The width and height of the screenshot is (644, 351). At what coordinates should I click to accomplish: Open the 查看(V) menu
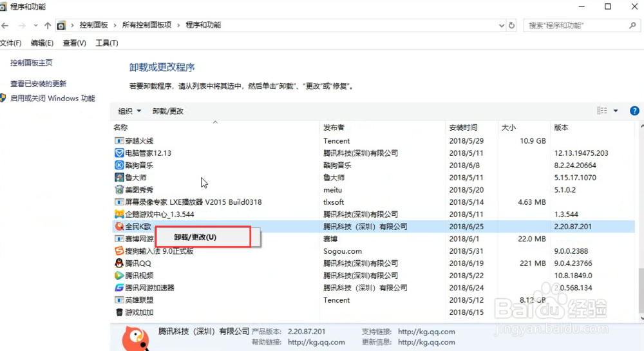tap(74, 43)
